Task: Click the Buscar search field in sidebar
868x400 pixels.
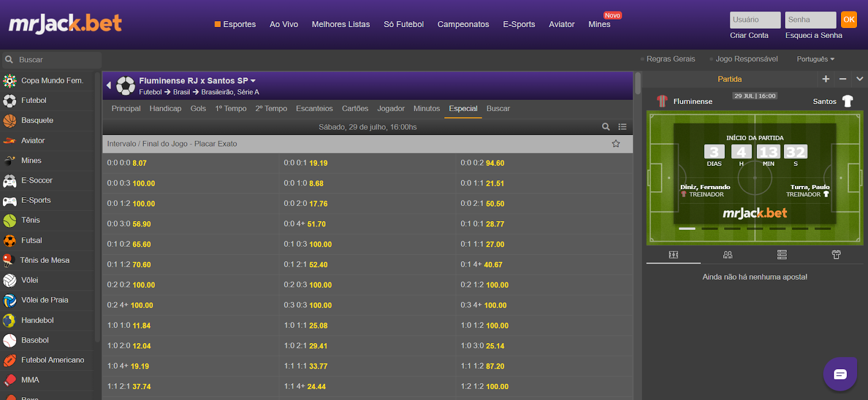Action: tap(51, 60)
